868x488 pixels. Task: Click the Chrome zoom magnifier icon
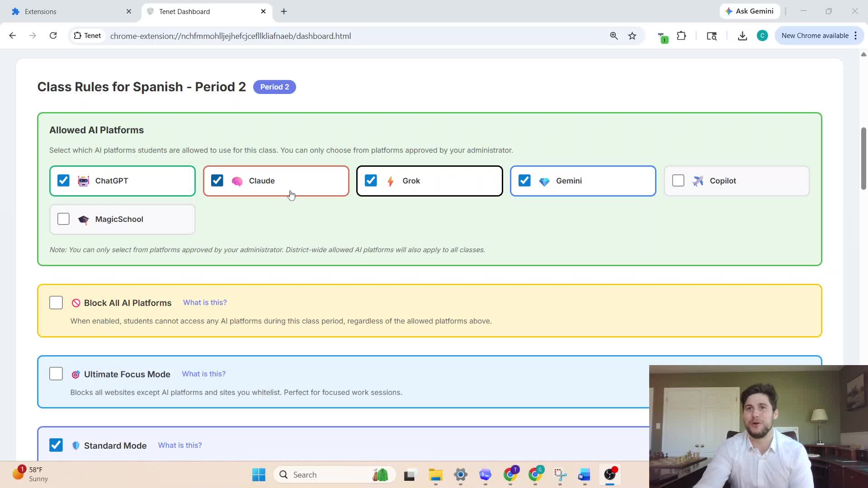613,36
